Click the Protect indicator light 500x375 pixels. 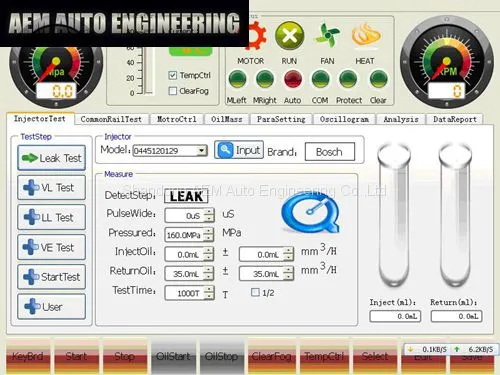[x=348, y=79]
